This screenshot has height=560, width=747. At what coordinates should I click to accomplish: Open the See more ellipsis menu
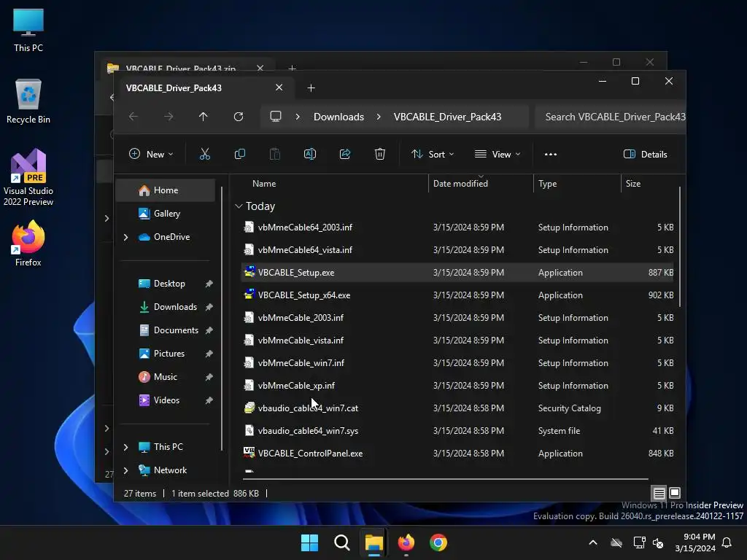[551, 155]
